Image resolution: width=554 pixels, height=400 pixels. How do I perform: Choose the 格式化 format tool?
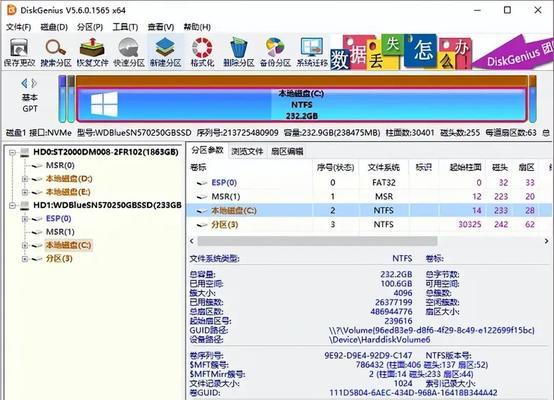202,52
